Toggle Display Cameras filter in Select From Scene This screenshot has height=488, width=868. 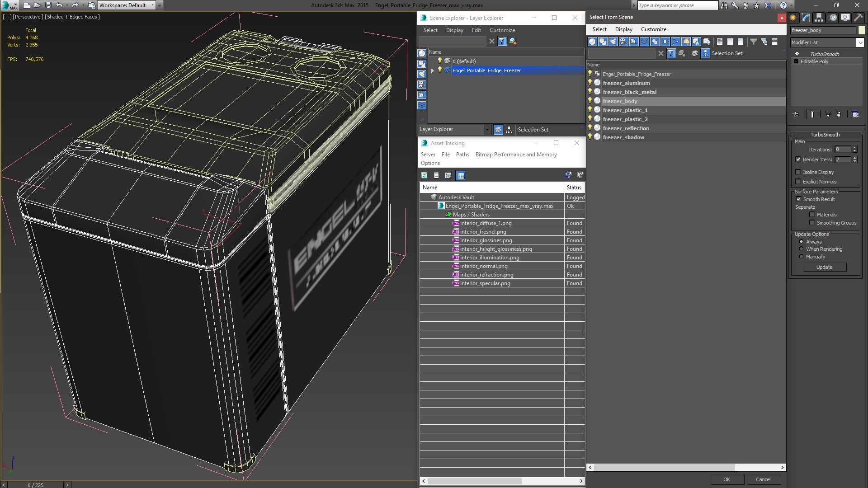(623, 42)
